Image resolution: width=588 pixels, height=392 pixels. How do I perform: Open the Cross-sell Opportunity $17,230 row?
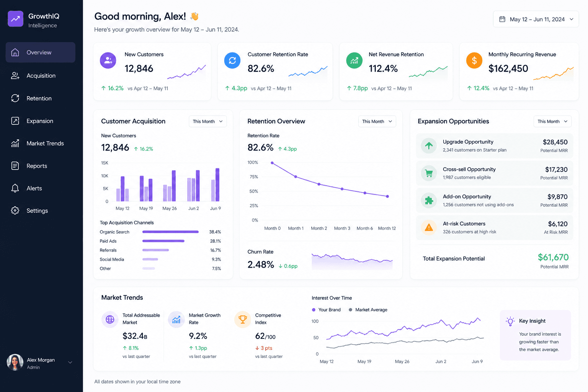495,173
